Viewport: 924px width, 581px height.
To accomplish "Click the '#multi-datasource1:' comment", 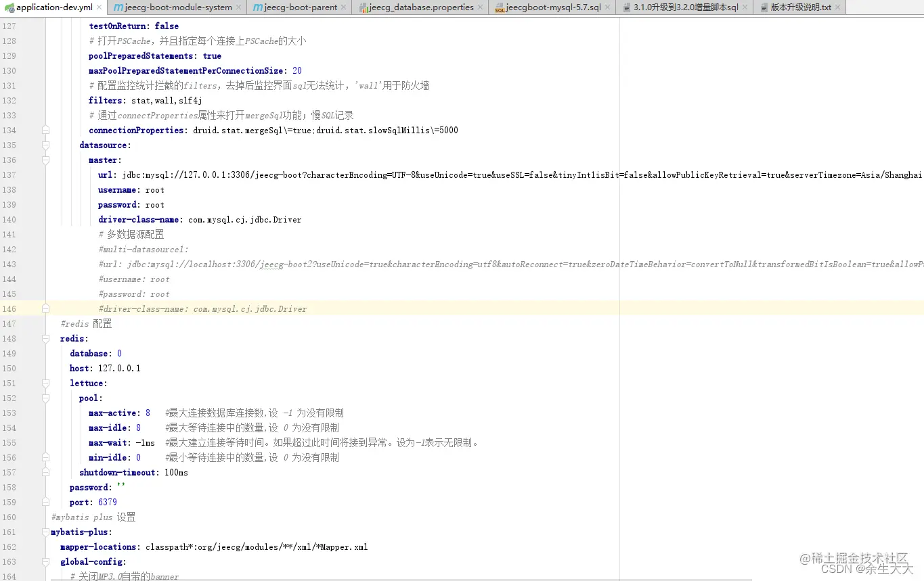I will 144,249.
